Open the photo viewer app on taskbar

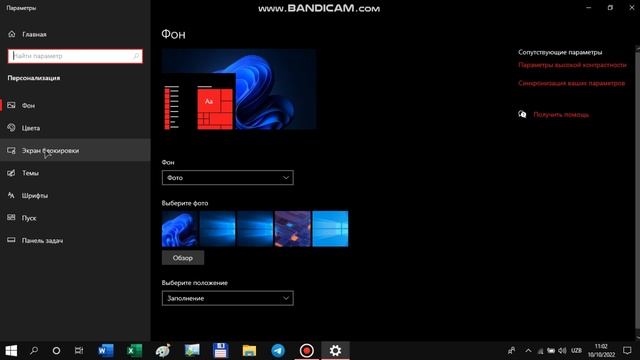(x=192, y=351)
